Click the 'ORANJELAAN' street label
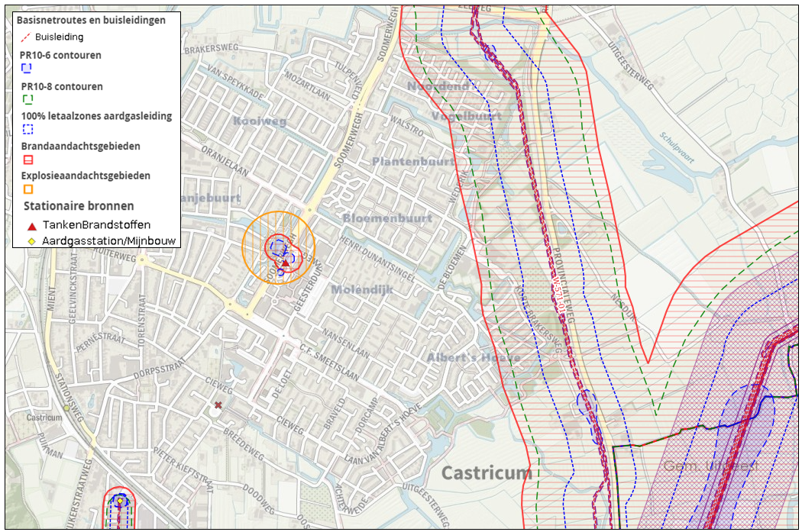Viewport: 802px width, 532px height. 225,160
